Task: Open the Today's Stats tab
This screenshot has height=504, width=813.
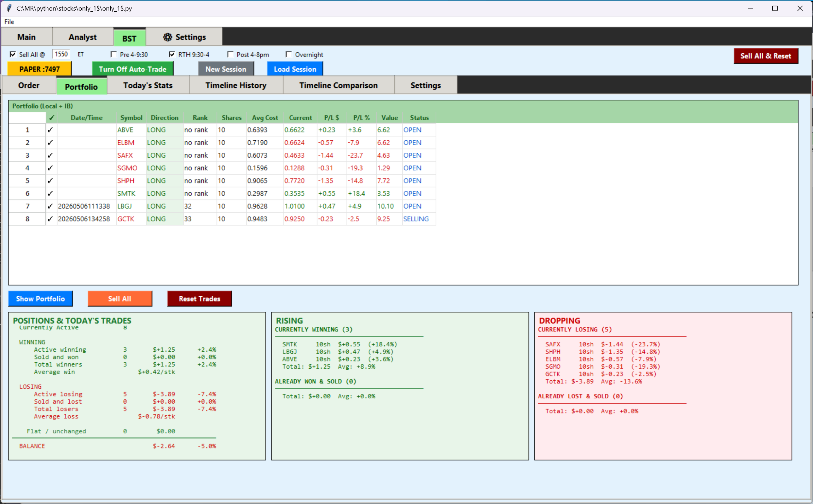Action: tap(148, 86)
